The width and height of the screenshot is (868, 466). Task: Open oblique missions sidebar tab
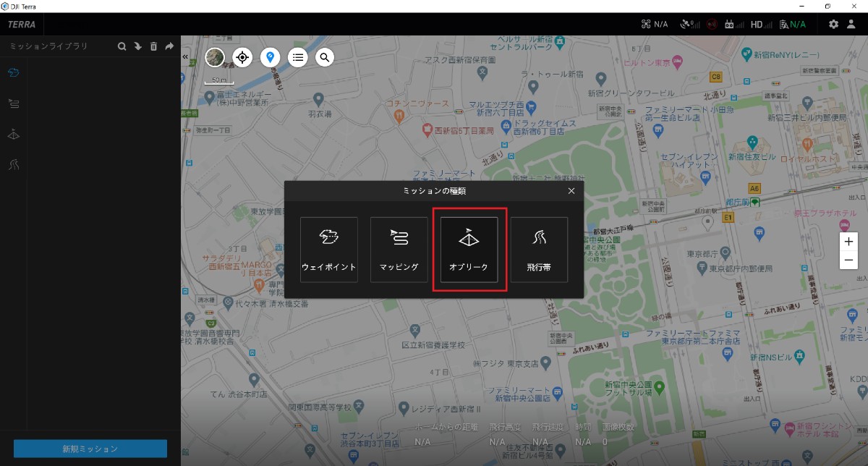coord(14,135)
